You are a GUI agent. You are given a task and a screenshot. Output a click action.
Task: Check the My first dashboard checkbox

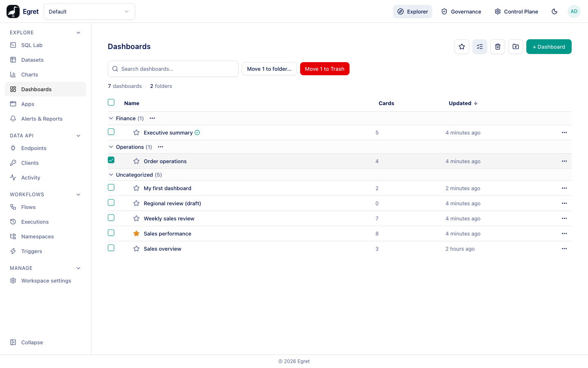coord(111,187)
